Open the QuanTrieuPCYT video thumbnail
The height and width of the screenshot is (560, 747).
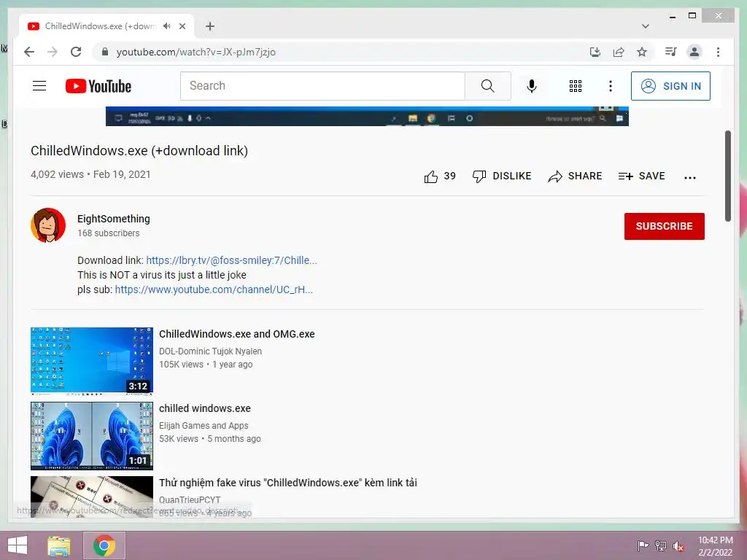point(92,497)
